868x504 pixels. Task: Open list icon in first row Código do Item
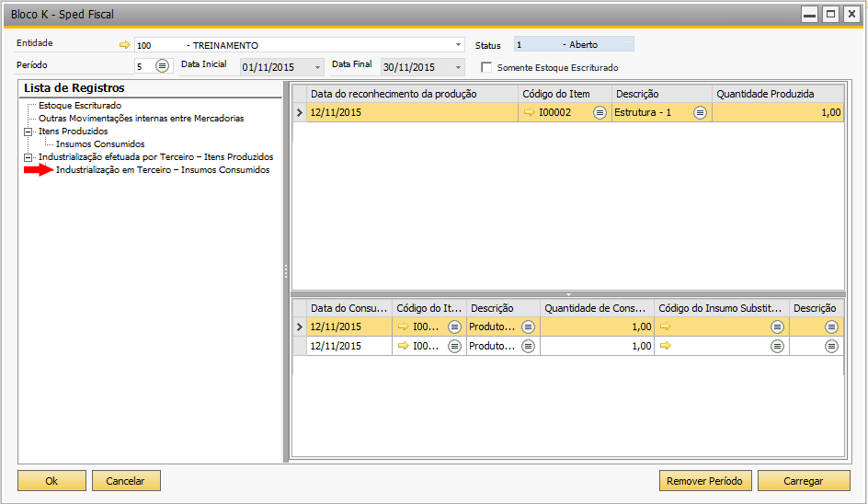(x=454, y=326)
